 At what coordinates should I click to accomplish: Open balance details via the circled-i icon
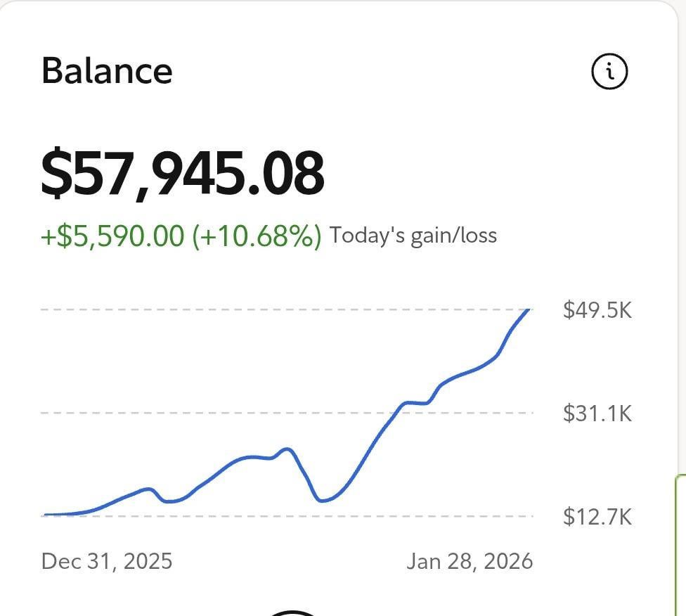609,70
